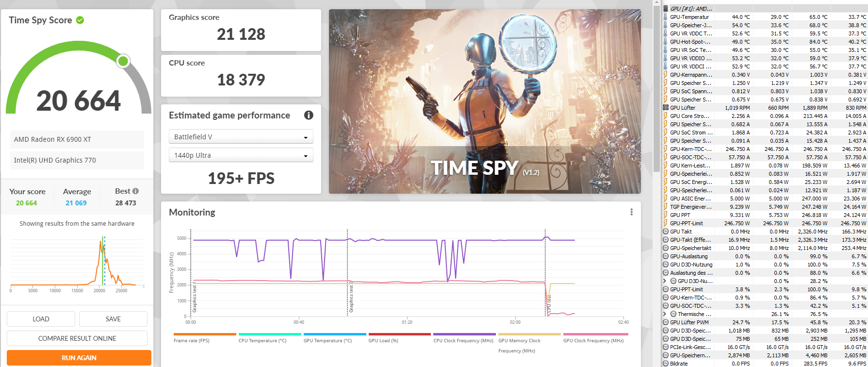Click the thermometer icon of GPU-Hot-Spot row
This screenshot has width=868, height=367.
click(666, 42)
